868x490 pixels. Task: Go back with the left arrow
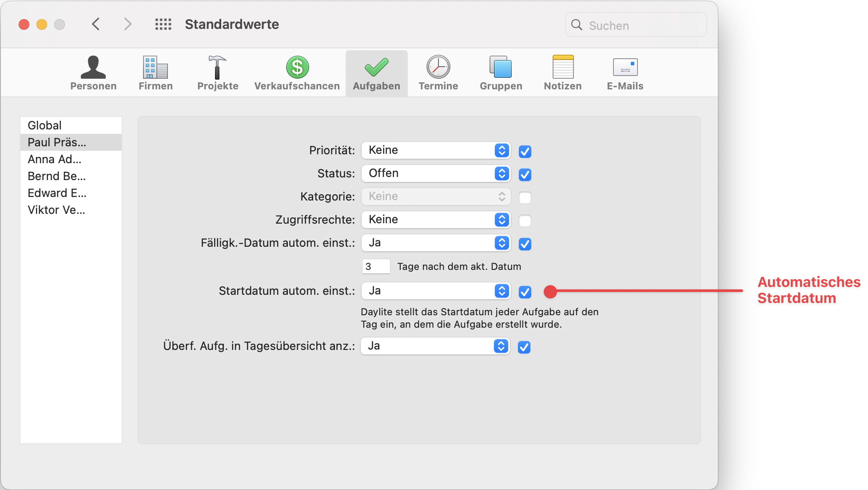click(96, 24)
